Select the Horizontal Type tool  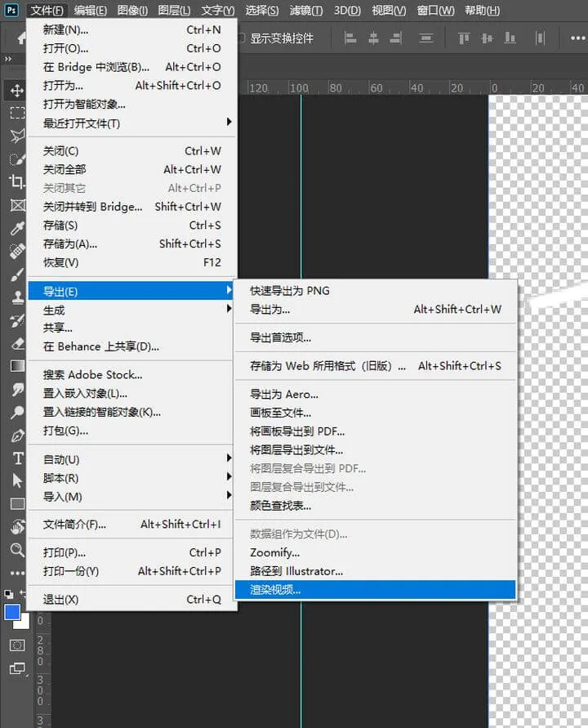click(x=16, y=458)
